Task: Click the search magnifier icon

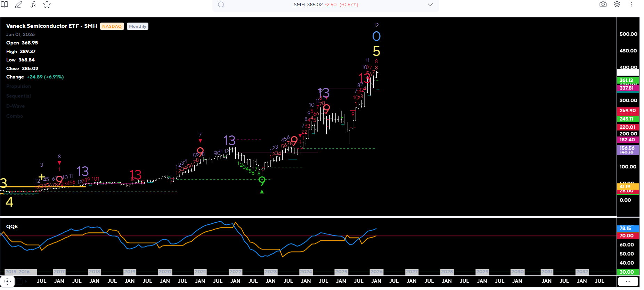Action: [221, 5]
